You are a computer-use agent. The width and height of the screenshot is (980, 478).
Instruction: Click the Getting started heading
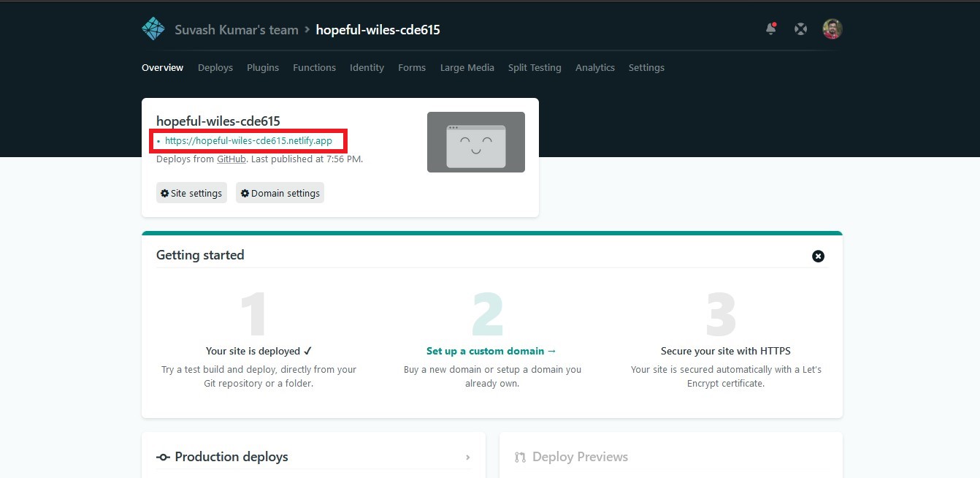coord(200,255)
